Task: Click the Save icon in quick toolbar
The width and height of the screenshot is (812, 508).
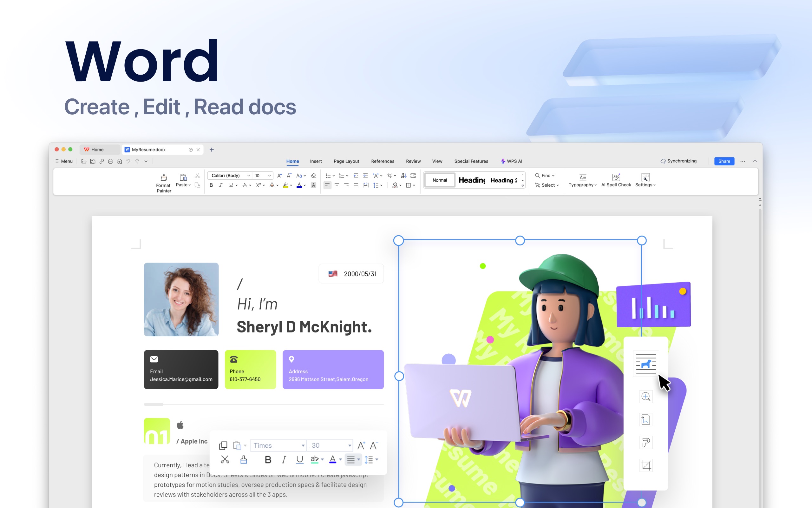Action: pos(93,161)
